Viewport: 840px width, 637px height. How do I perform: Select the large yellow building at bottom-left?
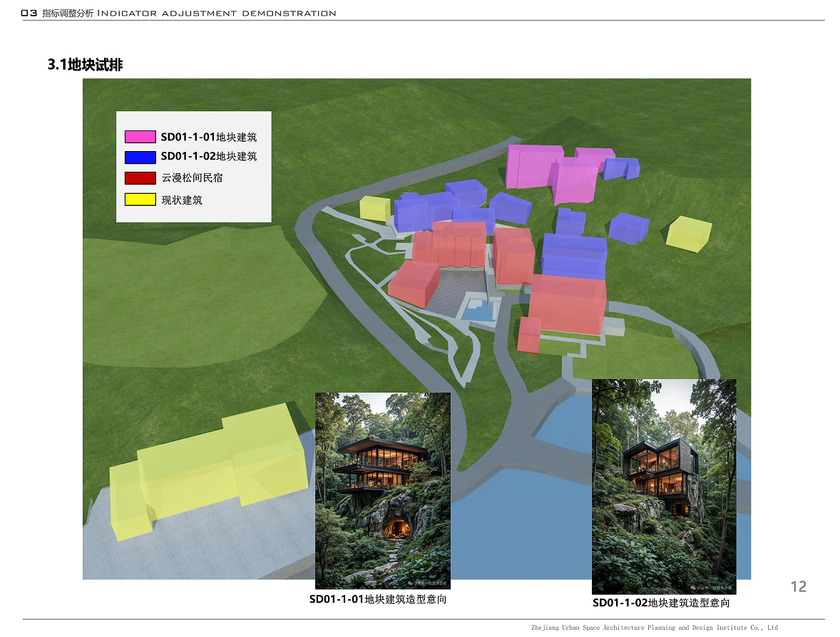tap(207, 467)
